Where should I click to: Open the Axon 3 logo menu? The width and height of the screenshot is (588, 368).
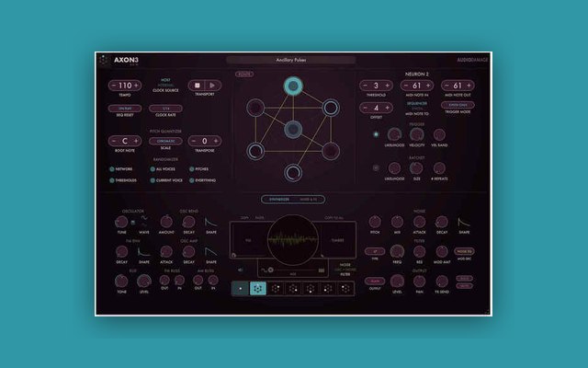pyautogui.click(x=104, y=60)
